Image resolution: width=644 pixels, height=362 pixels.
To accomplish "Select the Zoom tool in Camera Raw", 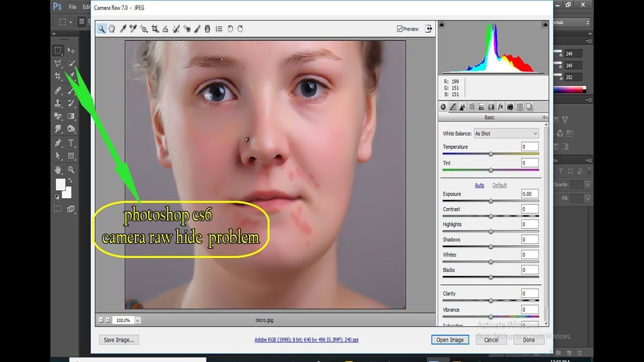I will (102, 29).
